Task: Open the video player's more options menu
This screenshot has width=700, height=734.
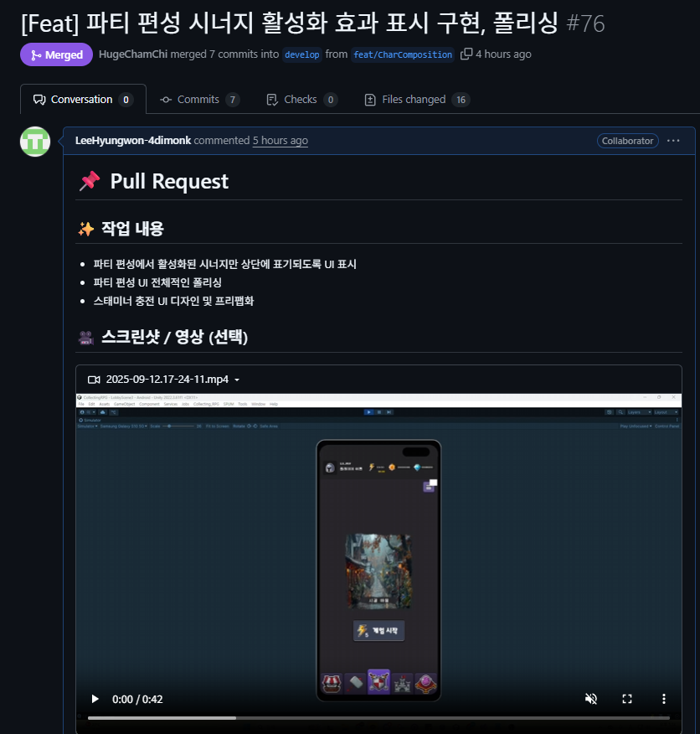Action: (x=663, y=699)
